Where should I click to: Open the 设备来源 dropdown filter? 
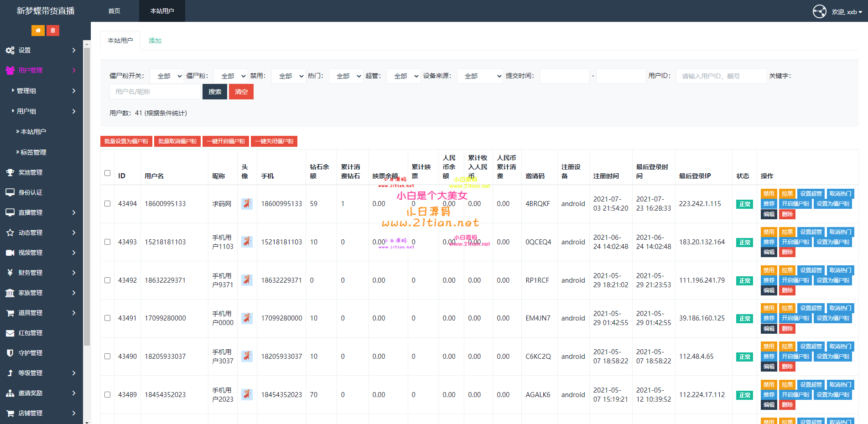click(480, 76)
